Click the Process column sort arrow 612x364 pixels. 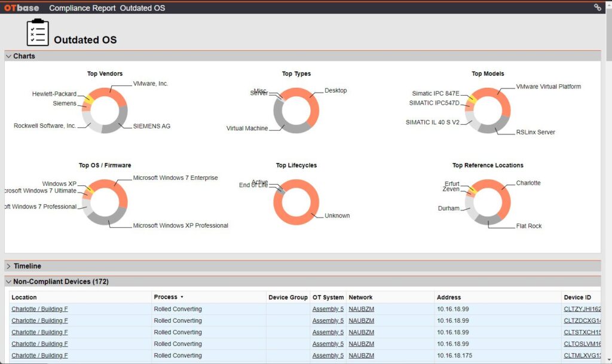point(182,297)
